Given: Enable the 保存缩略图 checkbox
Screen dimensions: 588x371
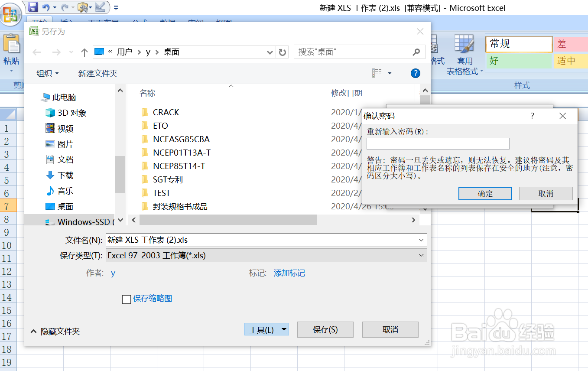Looking at the screenshot, I should click(x=126, y=298).
